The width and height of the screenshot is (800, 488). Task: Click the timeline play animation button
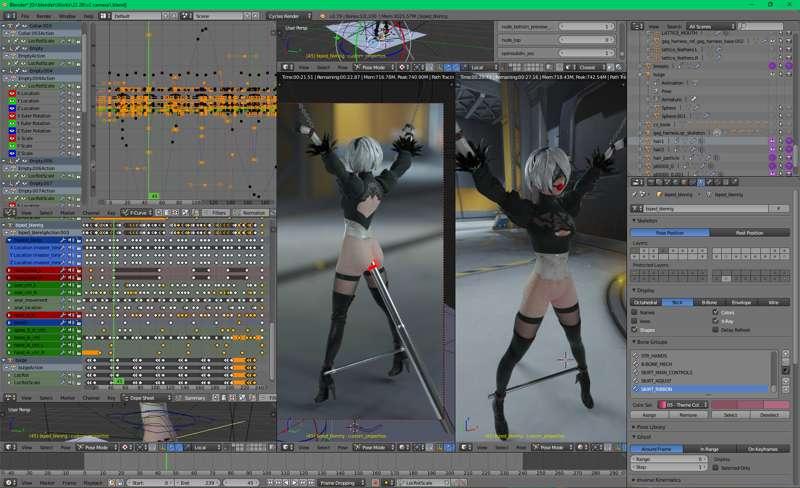[x=295, y=482]
